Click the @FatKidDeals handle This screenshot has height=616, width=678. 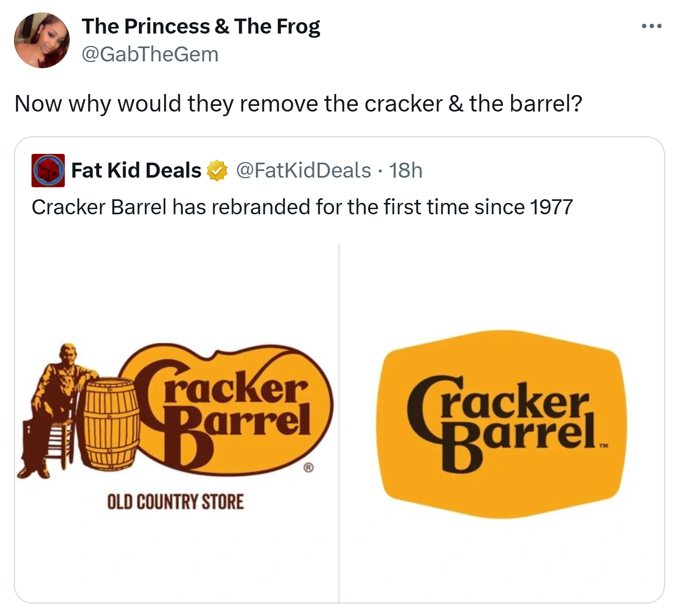coord(304,170)
